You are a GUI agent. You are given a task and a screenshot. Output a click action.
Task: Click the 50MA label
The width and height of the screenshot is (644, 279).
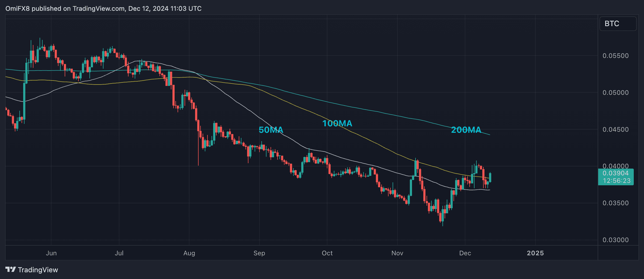coord(271,130)
